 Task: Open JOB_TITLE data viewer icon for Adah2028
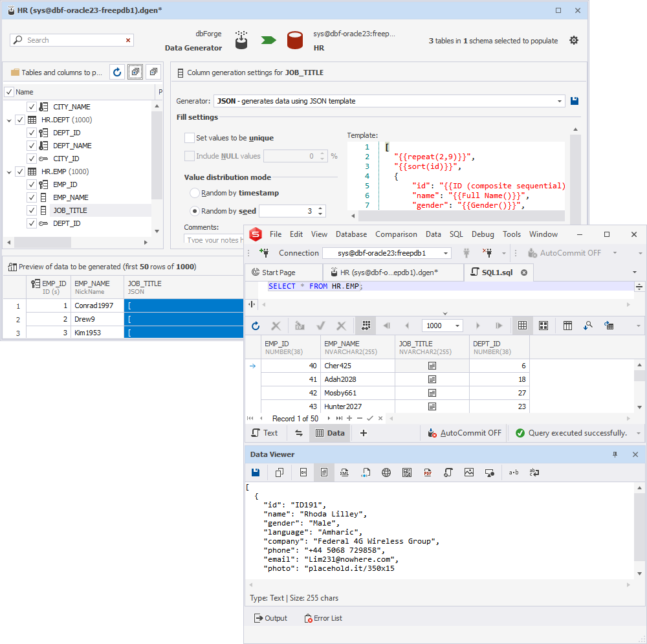[432, 379]
